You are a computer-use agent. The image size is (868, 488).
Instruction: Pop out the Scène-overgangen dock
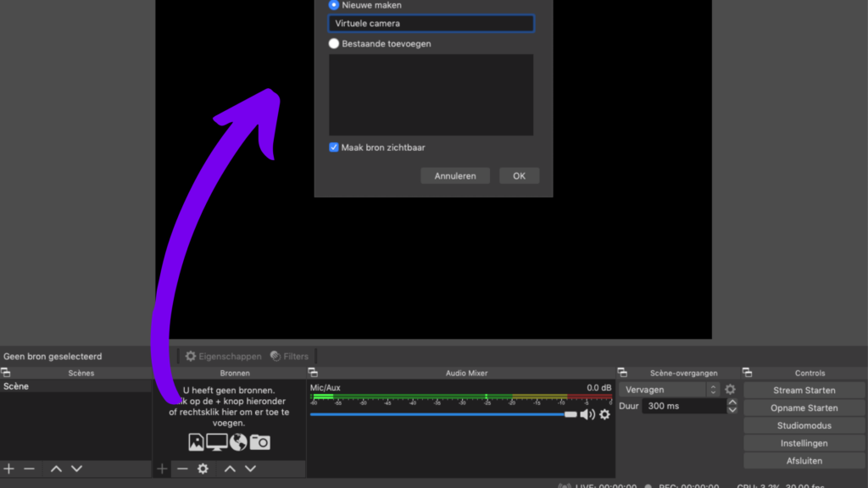click(x=622, y=373)
